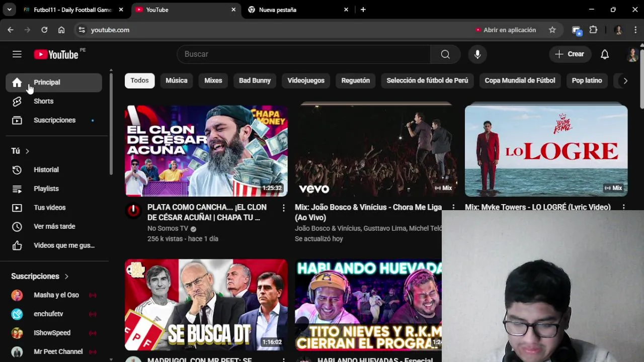Image resolution: width=644 pixels, height=362 pixels.
Task: Click the sidebar vertical scrollbar
Action: 111,123
